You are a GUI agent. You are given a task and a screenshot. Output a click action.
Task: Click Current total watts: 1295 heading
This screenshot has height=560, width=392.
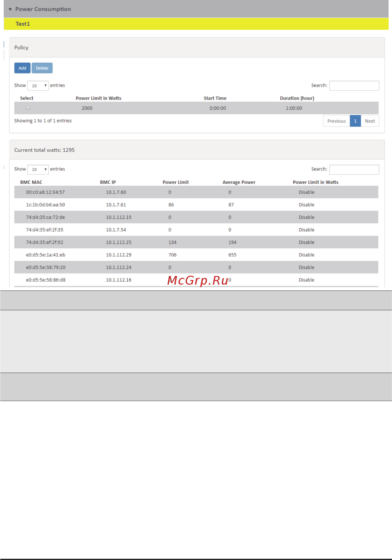[x=44, y=150]
